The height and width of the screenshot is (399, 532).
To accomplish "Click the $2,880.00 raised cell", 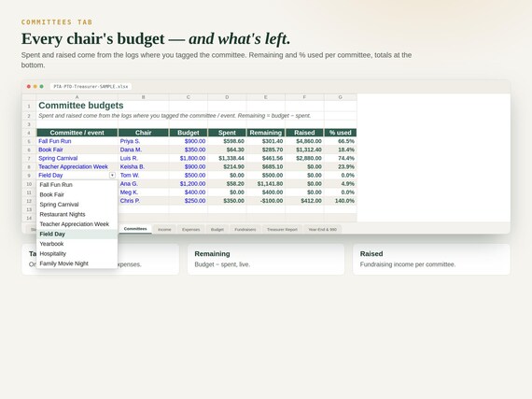I will 304,158.
